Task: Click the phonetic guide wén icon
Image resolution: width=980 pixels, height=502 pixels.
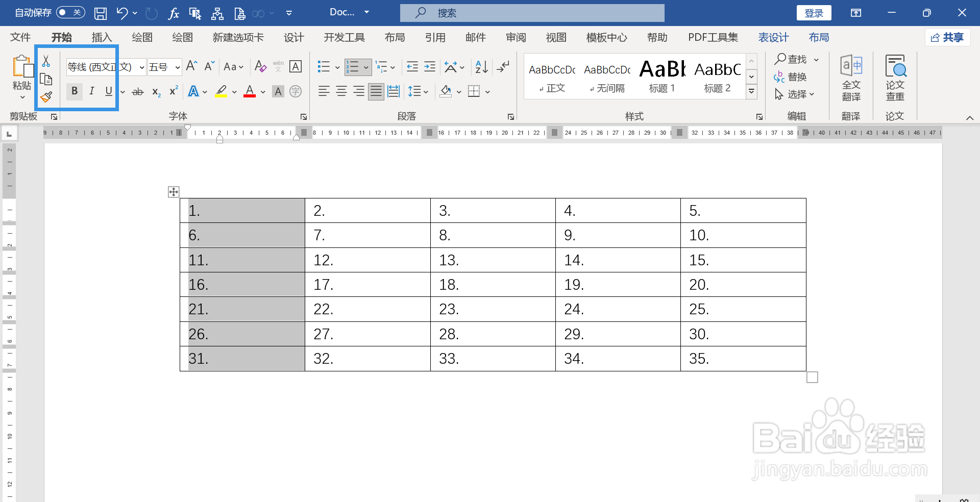Action: coord(278,66)
